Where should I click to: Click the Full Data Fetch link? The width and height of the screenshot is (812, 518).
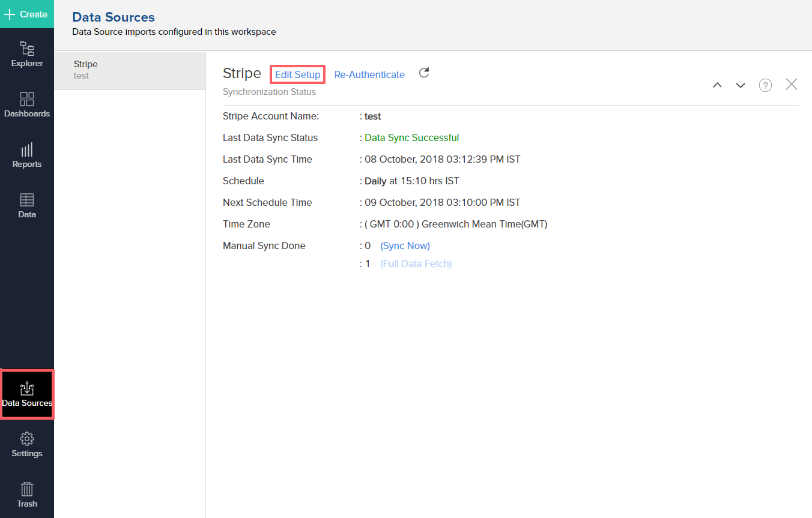[416, 264]
